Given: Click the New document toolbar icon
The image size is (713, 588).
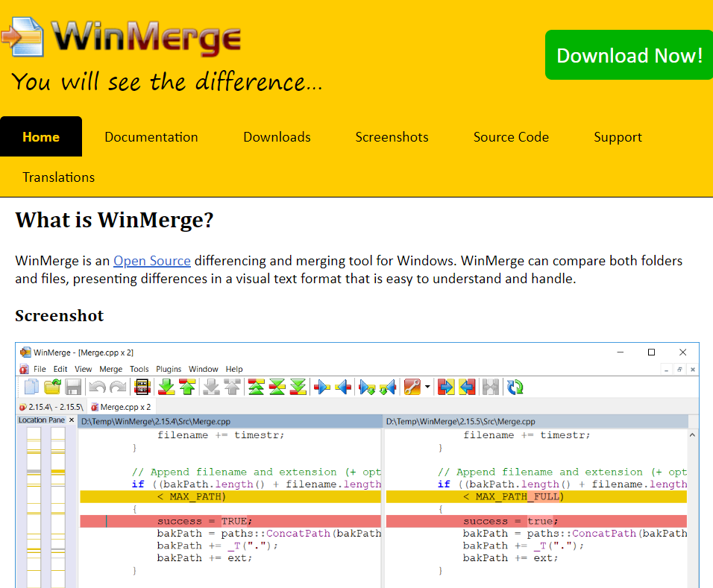Looking at the screenshot, I should coord(31,387).
